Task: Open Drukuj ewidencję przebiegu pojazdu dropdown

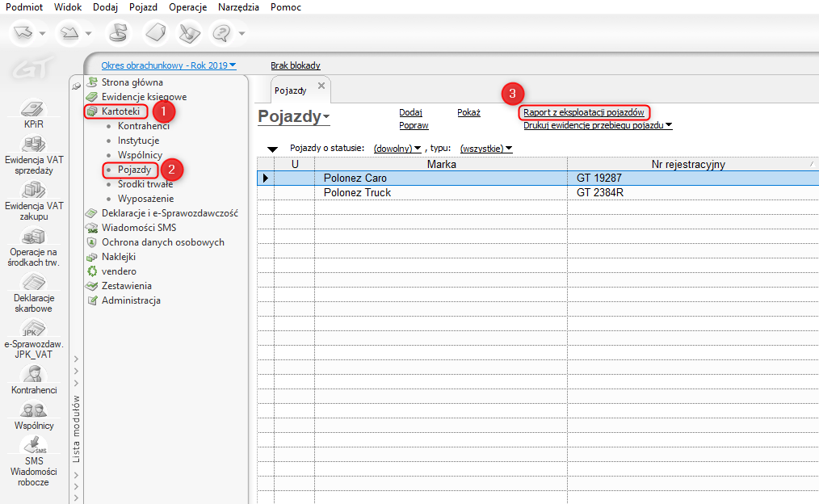Action: tap(598, 125)
